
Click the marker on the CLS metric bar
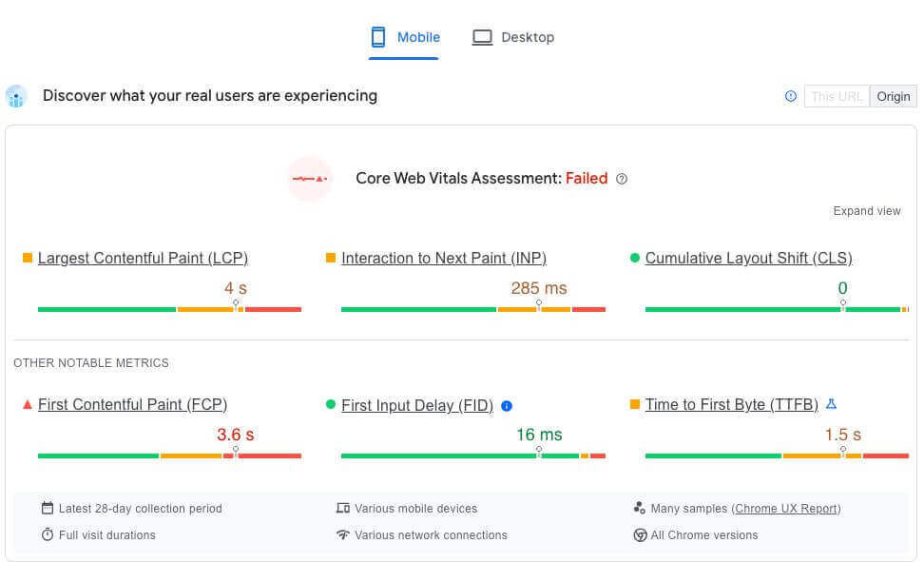pyautogui.click(x=843, y=301)
